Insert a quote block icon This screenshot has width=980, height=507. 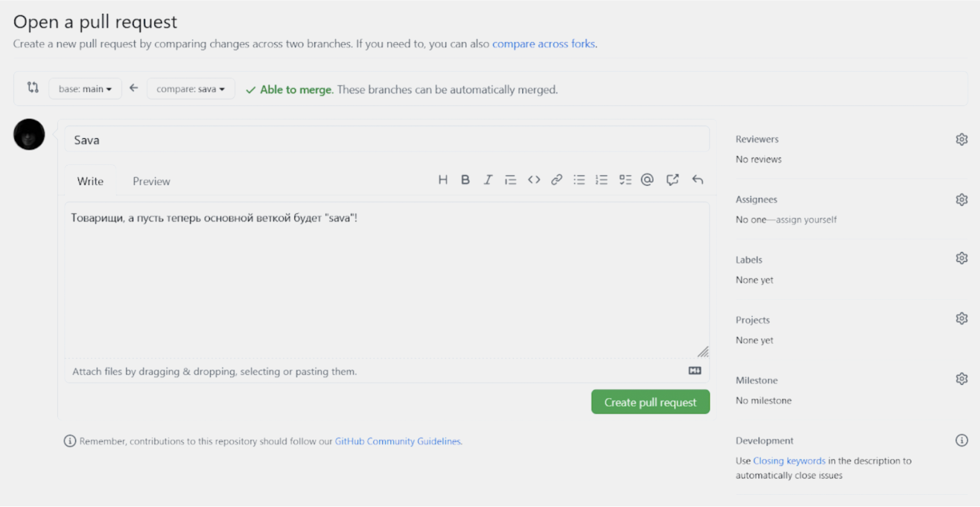coord(510,180)
